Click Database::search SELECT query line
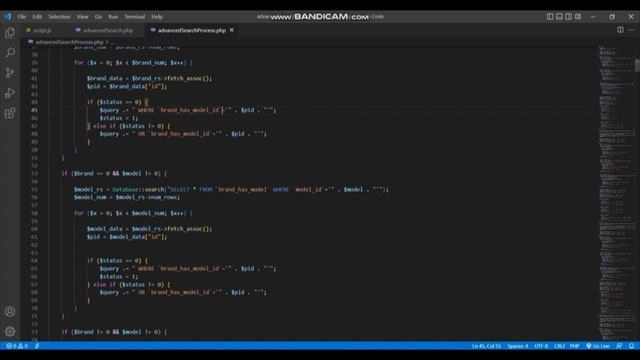 (231, 189)
